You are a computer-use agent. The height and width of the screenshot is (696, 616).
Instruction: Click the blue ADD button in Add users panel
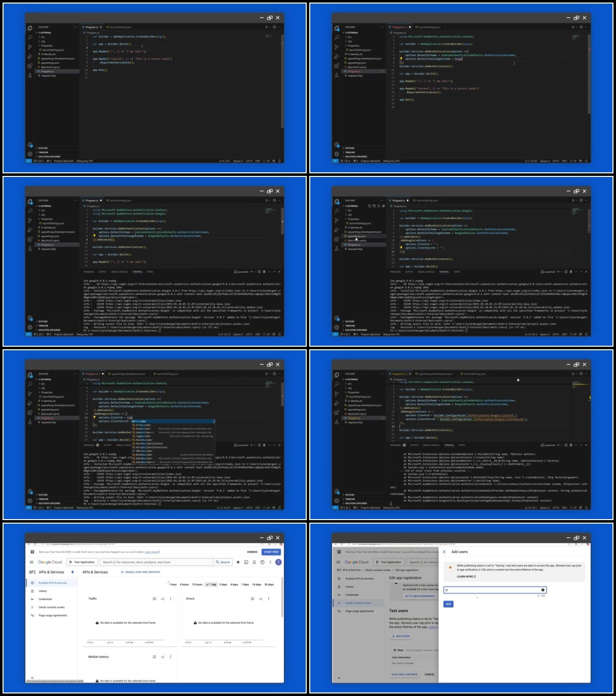[448, 604]
